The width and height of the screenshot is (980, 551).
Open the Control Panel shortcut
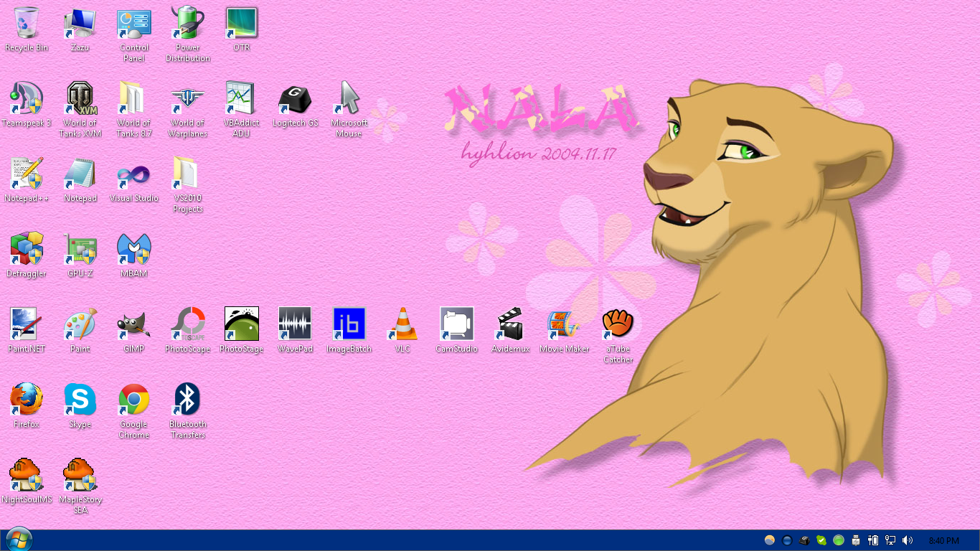[134, 24]
